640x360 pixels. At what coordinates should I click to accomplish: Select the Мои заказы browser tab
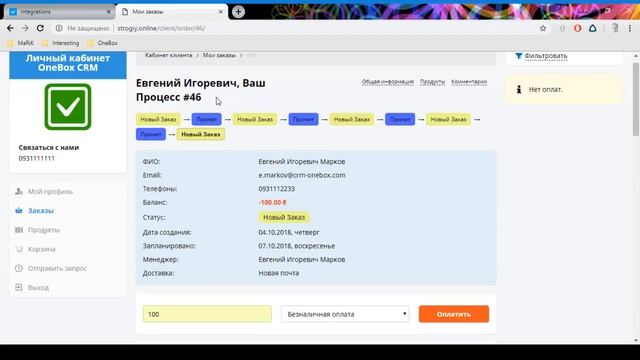[171, 12]
